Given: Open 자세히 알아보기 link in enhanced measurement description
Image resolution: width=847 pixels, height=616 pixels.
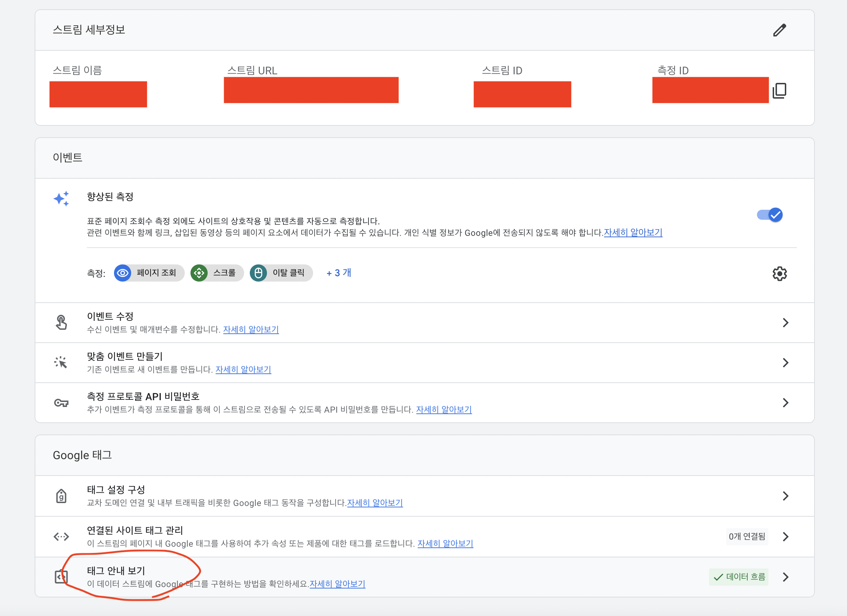Looking at the screenshot, I should (x=633, y=233).
